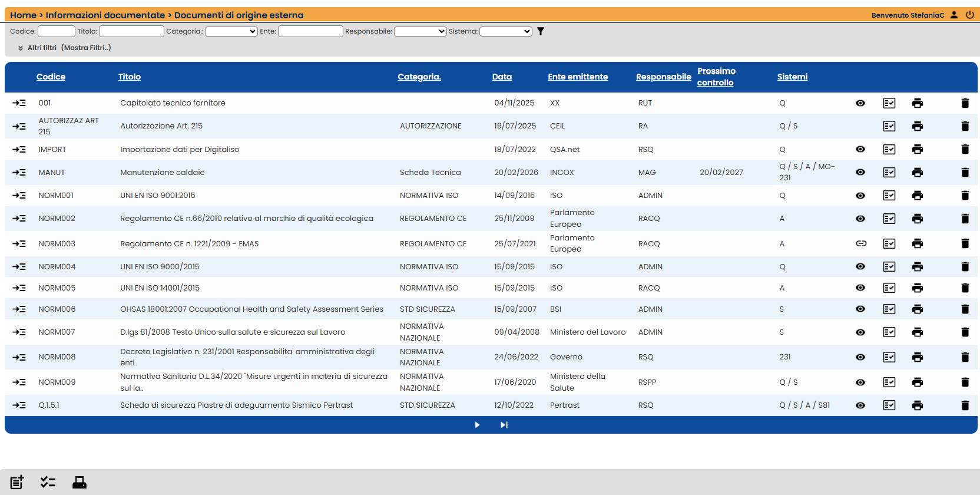Sort the table by Categoria

[x=419, y=77]
